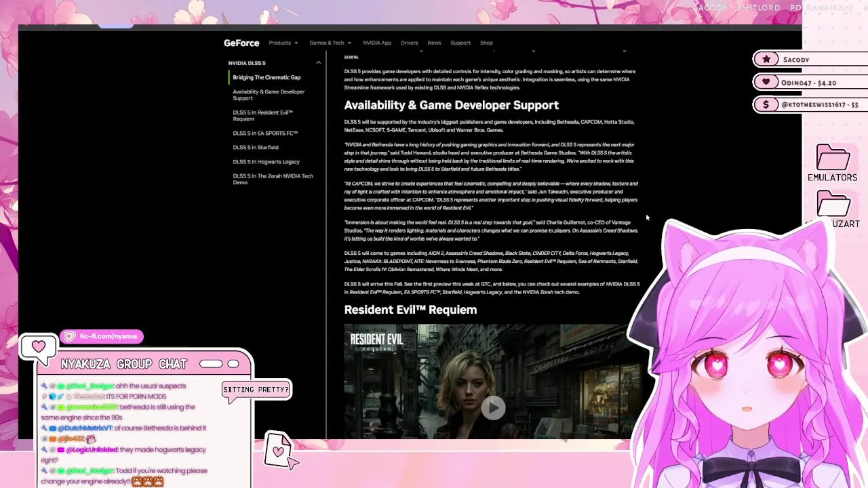
Task: Jump to DLSS 5 In Hogwarts Legacy
Action: pos(266,161)
